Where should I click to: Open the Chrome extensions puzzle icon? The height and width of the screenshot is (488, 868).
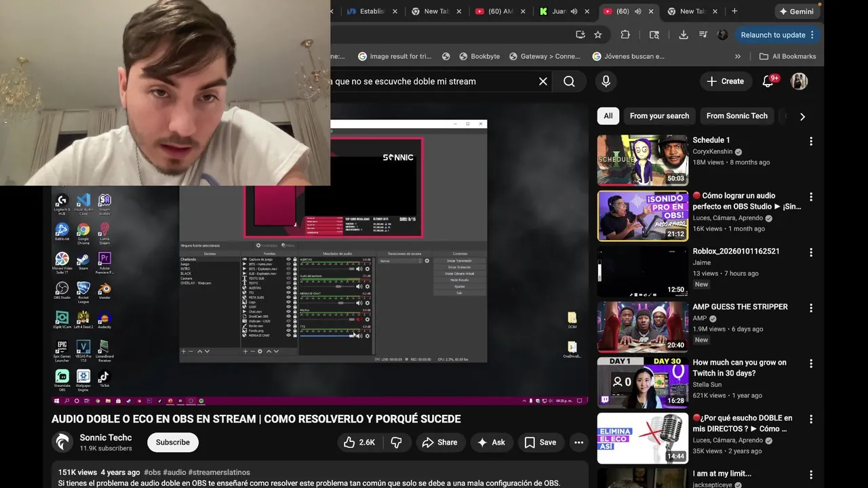625,35
